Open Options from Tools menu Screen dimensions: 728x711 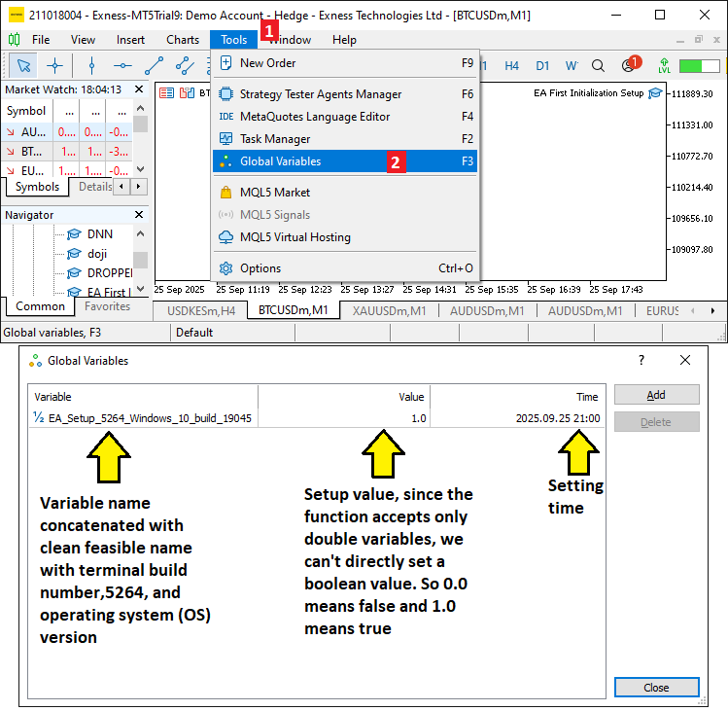click(344, 268)
